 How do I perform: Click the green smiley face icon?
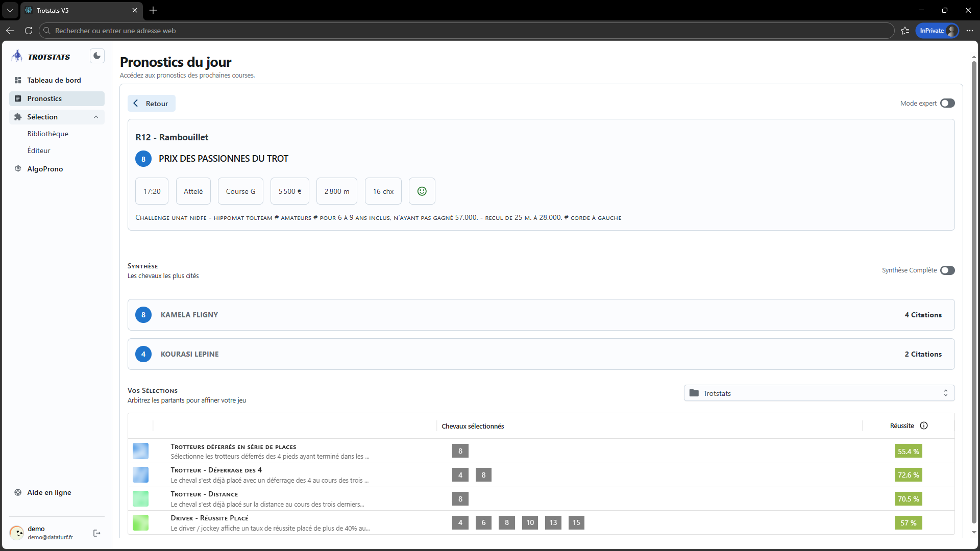422,191
